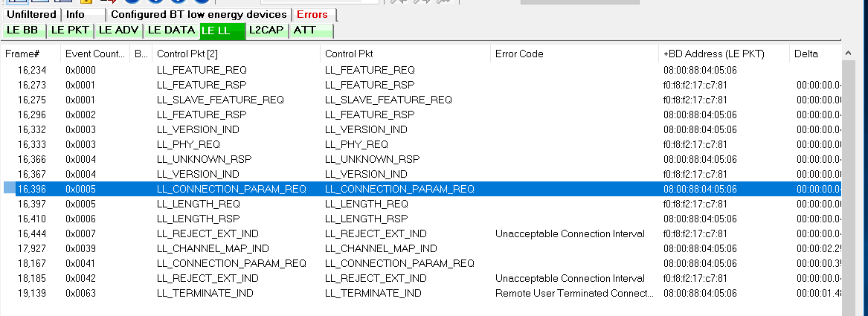
Task: Sort by the Frame# column header
Action: tap(22, 54)
